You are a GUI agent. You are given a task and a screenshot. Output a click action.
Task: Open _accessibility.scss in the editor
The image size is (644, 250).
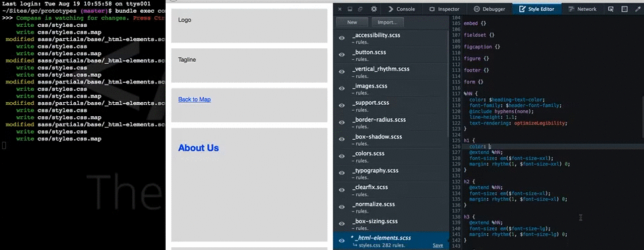click(x=376, y=36)
